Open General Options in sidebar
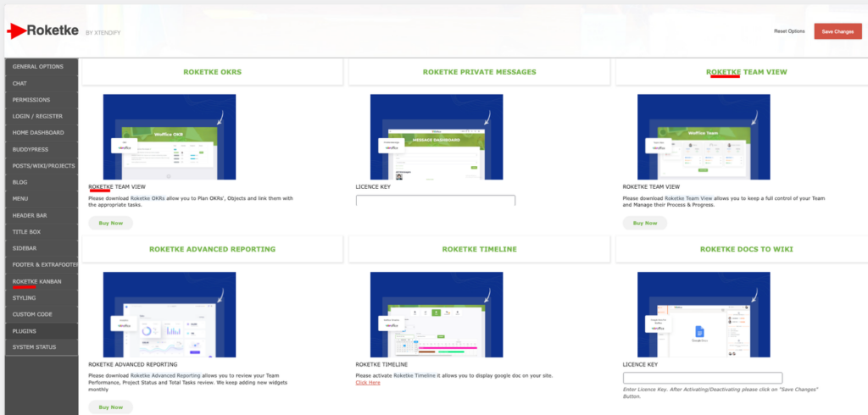This screenshot has width=868, height=415. click(x=38, y=67)
